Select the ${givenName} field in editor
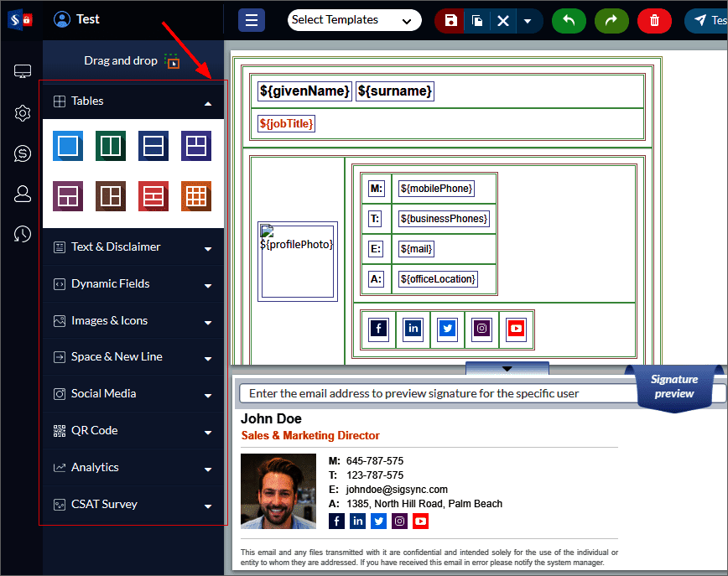Image resolution: width=728 pixels, height=576 pixels. click(304, 91)
